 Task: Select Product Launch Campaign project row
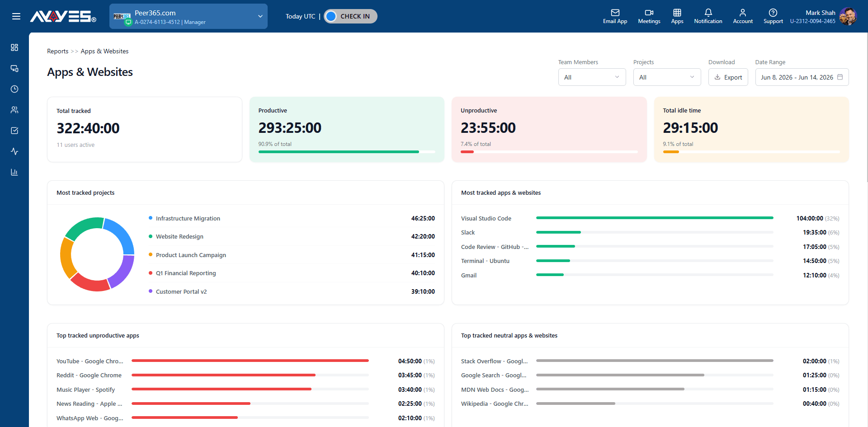pyautogui.click(x=292, y=255)
